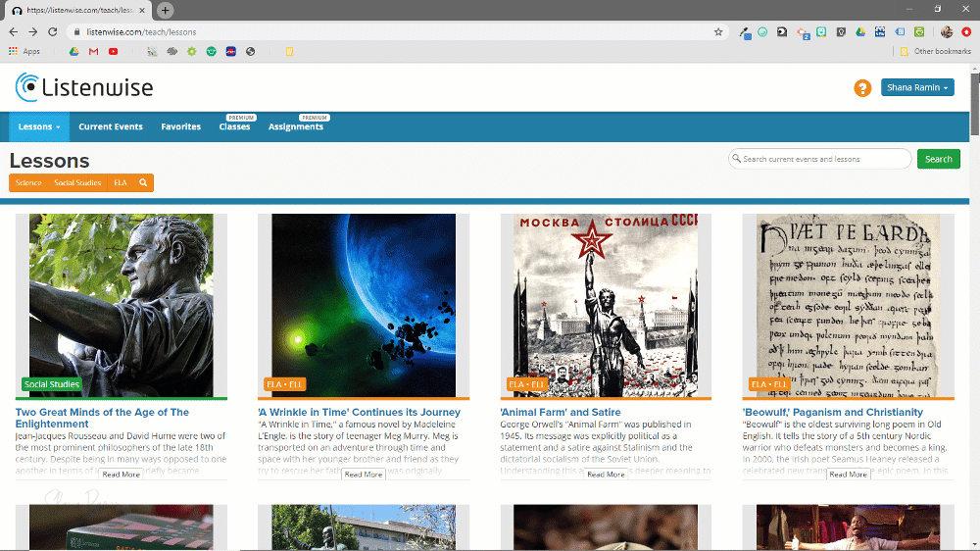
Task: Filter lessons by Science
Action: [x=28, y=182]
